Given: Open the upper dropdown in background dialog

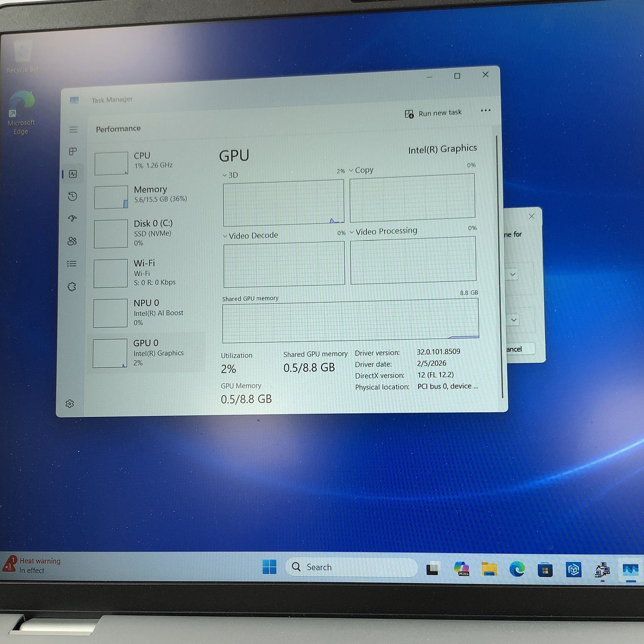Looking at the screenshot, I should [513, 274].
